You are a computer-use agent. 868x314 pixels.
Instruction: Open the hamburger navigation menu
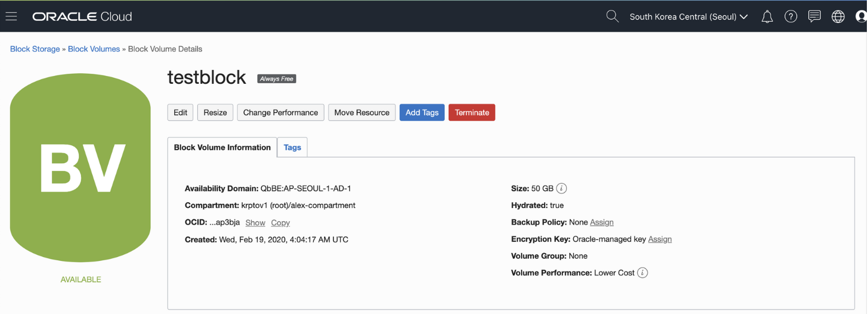(x=11, y=16)
